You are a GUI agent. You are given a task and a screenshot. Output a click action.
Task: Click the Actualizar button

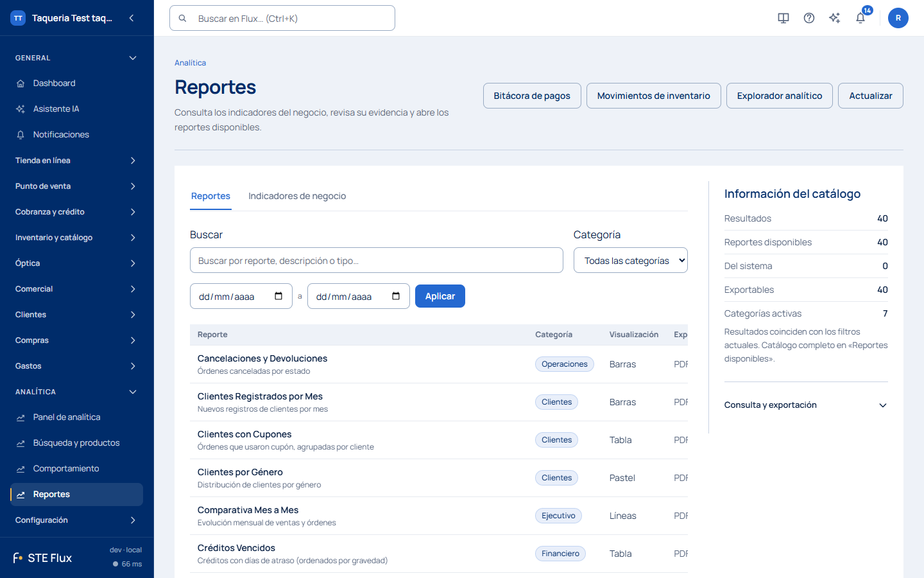pyautogui.click(x=871, y=96)
